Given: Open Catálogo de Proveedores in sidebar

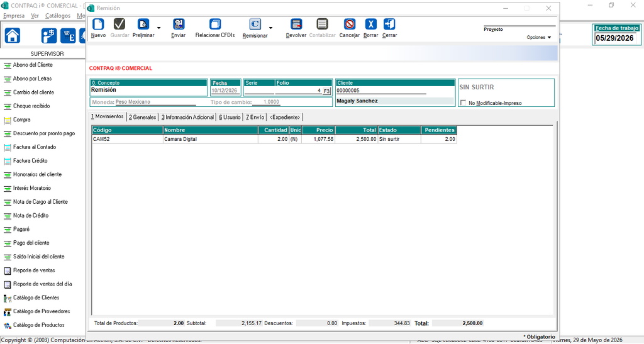Looking at the screenshot, I should click(x=42, y=311).
